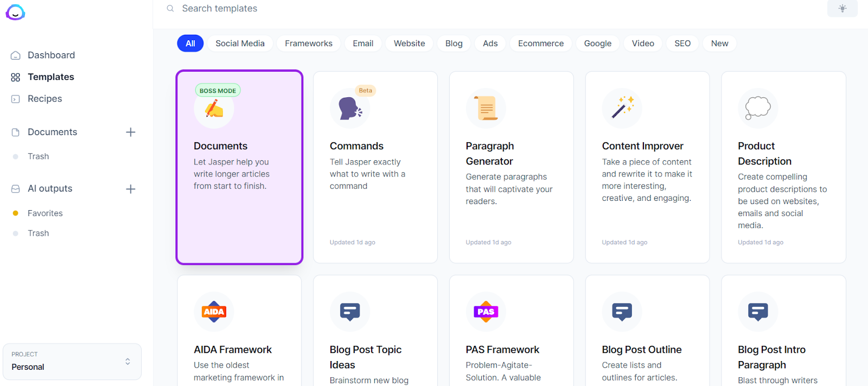
Task: Click the BOSS MODE badge
Action: tap(218, 91)
